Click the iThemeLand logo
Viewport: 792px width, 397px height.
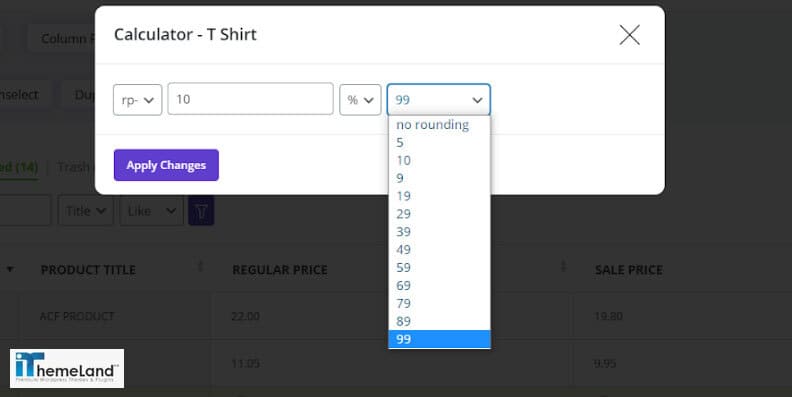point(67,368)
